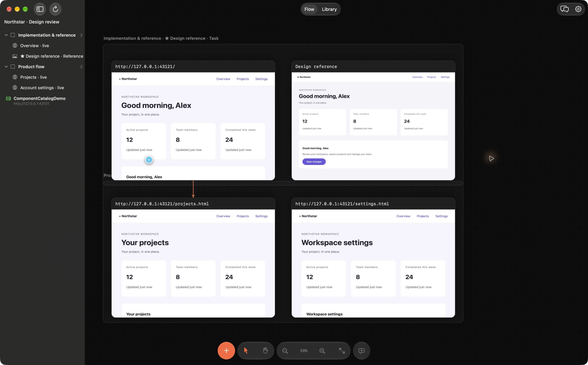588x365 pixels.
Task: Click the Your projects heading
Action: click(145, 243)
